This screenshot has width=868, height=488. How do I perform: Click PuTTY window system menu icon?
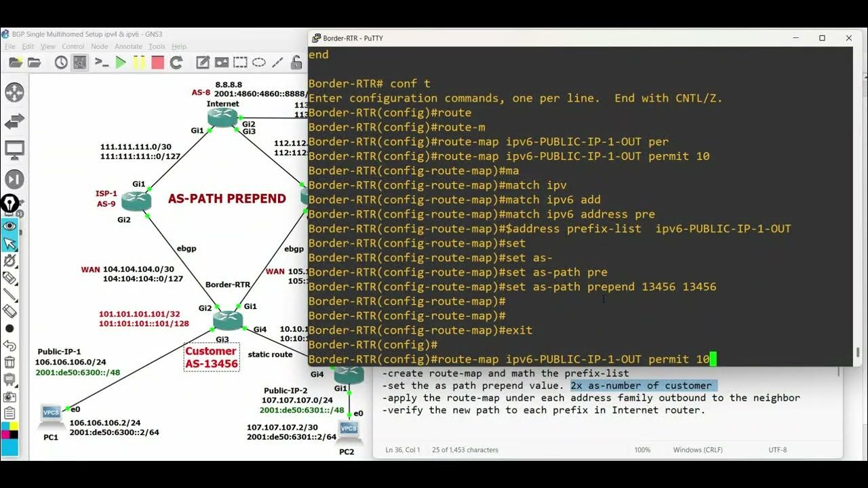click(x=317, y=38)
